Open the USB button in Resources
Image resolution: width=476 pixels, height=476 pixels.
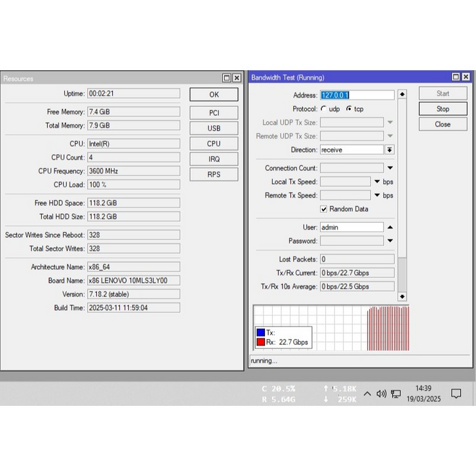[x=214, y=129]
